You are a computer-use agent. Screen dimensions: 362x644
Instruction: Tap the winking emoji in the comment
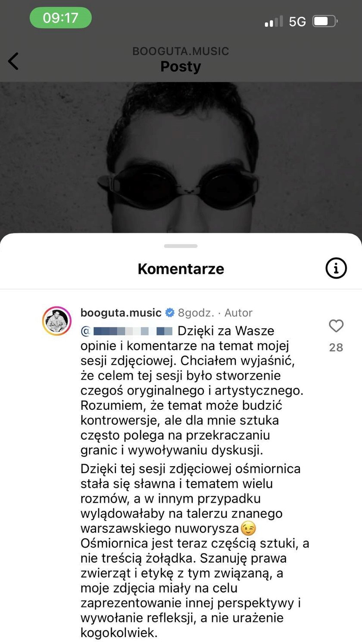tap(248, 528)
